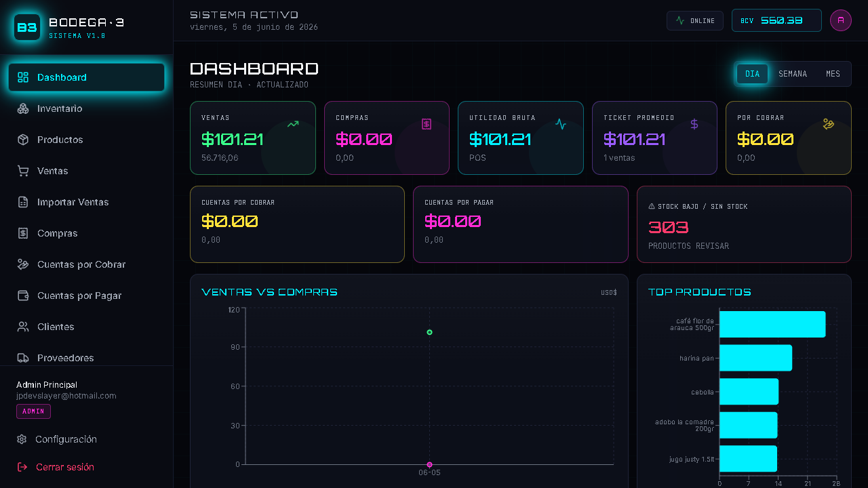
Task: Click the Productos cube icon
Action: [x=23, y=140]
